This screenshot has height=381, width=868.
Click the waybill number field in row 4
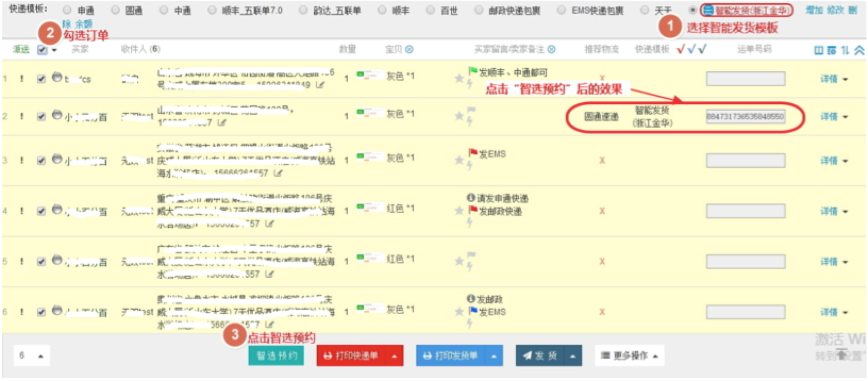tap(746, 211)
